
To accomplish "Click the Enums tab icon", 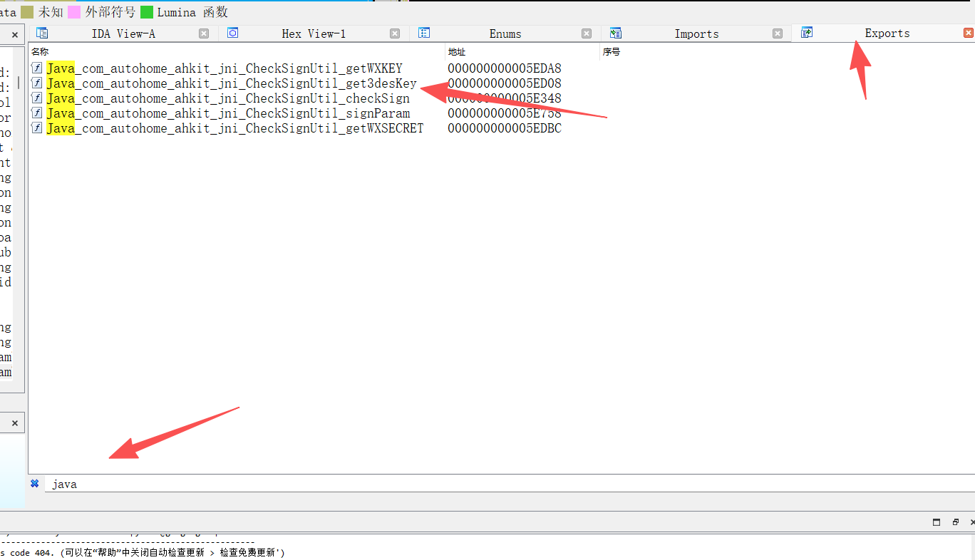I will (x=424, y=33).
